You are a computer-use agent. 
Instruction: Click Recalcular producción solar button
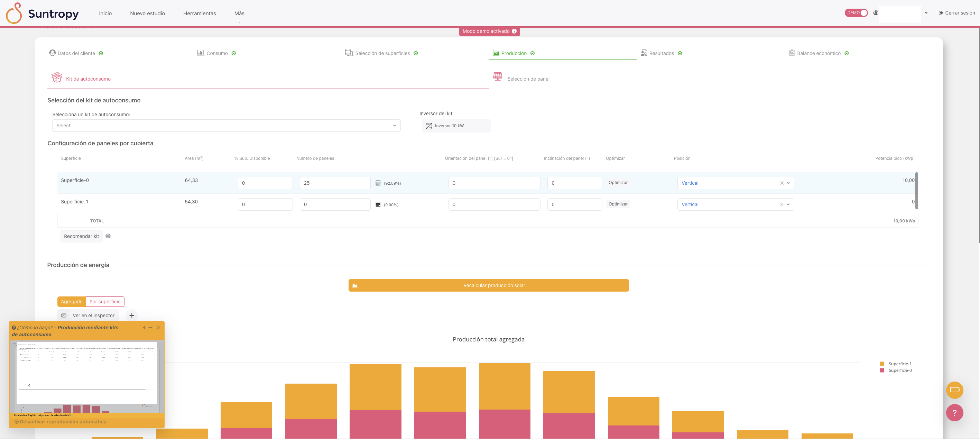tap(489, 285)
